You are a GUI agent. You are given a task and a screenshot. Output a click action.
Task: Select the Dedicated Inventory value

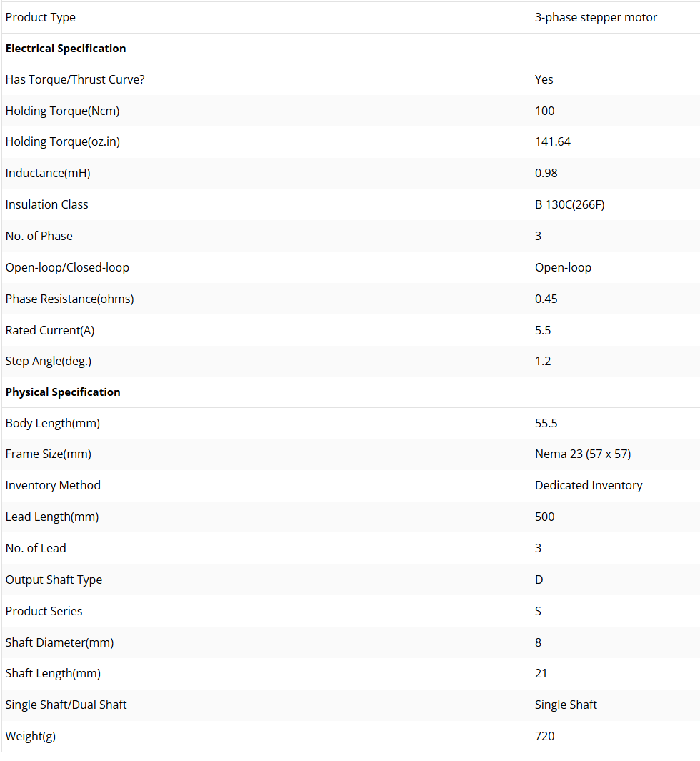point(589,485)
